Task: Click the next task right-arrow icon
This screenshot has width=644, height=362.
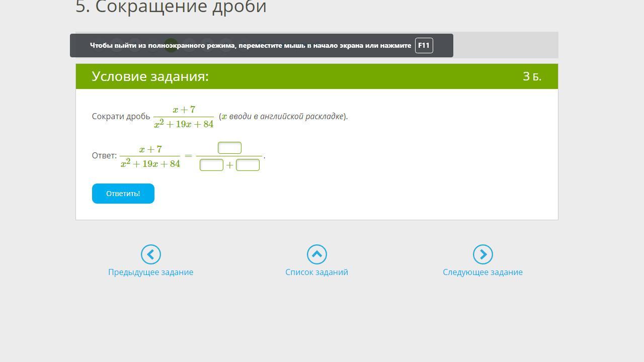Action: coord(483,254)
